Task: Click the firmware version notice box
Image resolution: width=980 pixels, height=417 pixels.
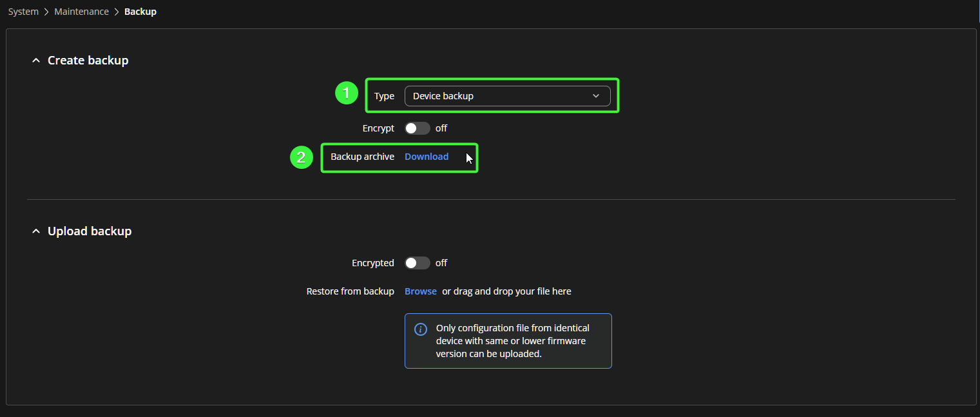Action: [508, 341]
